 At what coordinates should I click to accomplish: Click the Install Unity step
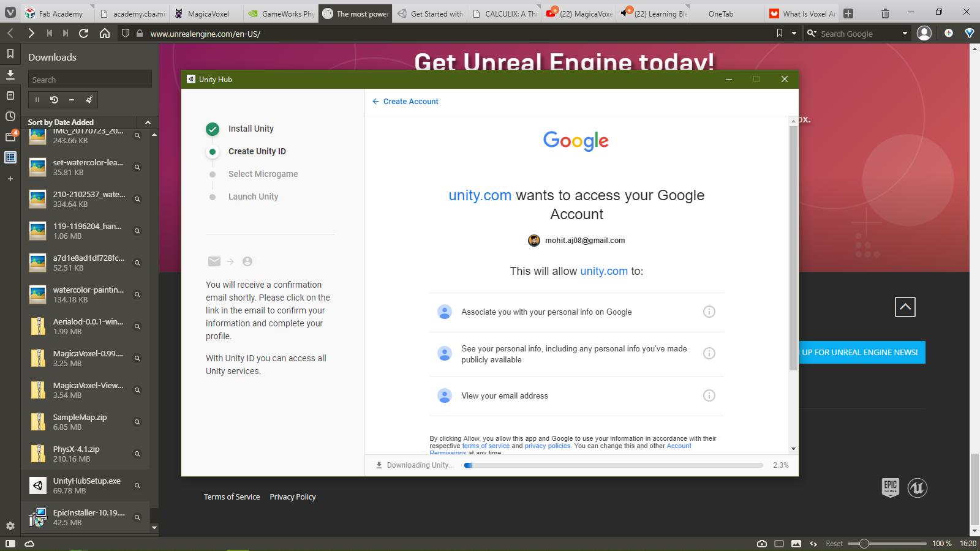pos(251,129)
